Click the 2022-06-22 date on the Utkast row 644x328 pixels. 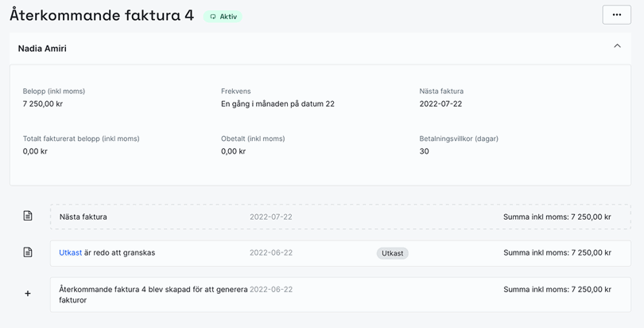click(x=271, y=253)
